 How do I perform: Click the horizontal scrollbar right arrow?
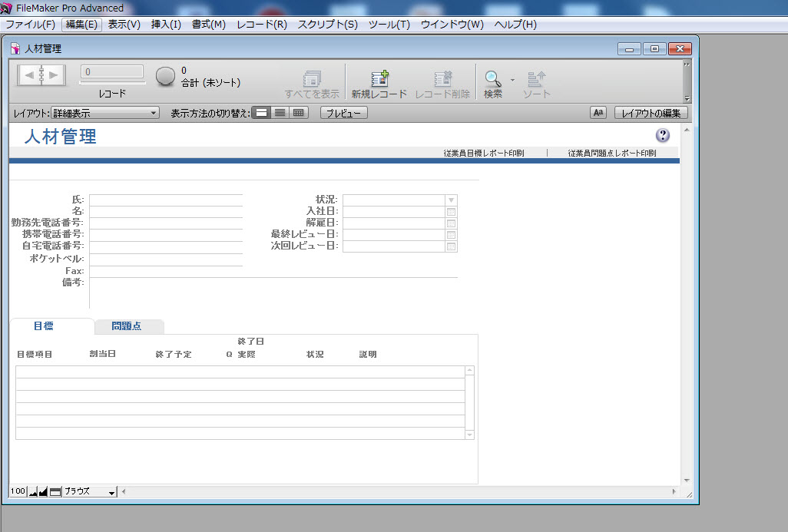(674, 491)
